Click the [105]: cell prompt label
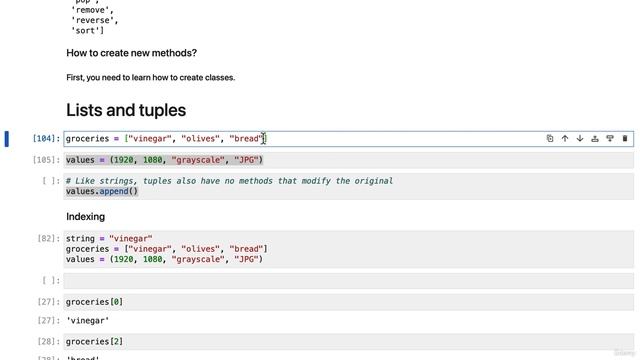This screenshot has height=360, width=640. point(46,160)
